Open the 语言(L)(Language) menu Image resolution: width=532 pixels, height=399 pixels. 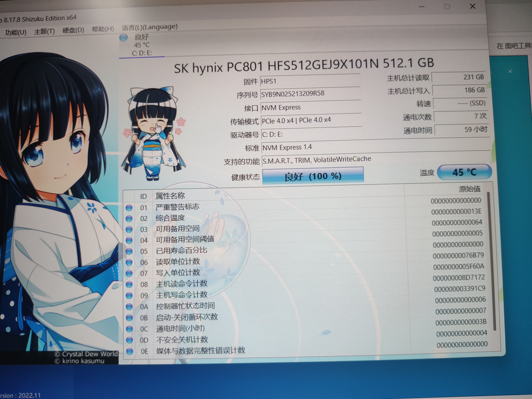pos(150,27)
